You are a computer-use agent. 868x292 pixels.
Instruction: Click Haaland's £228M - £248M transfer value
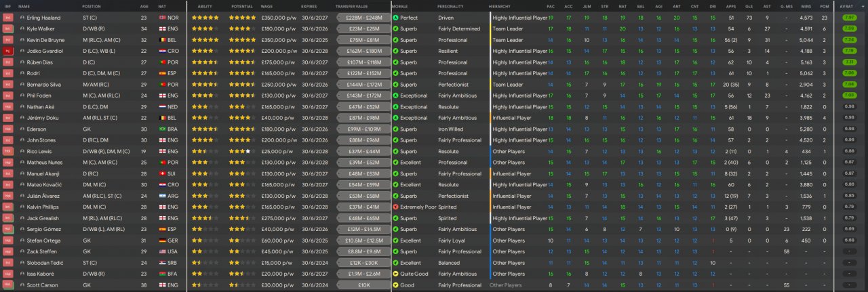click(x=363, y=18)
